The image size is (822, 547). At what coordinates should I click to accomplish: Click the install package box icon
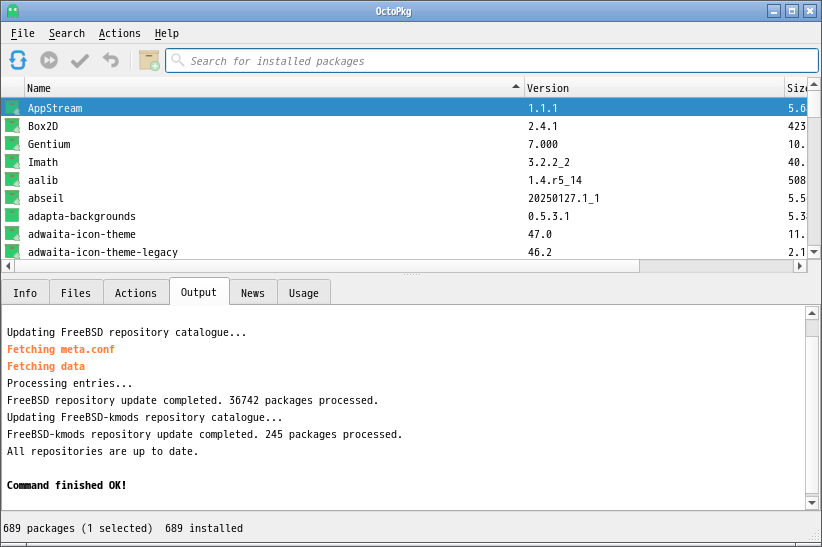(149, 60)
